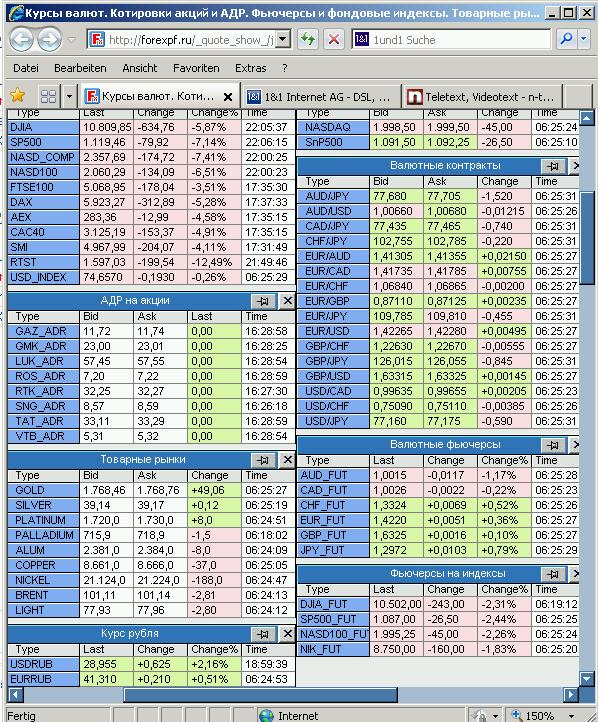Open the Ansicht menu
This screenshot has width=598, height=722.
139,68
